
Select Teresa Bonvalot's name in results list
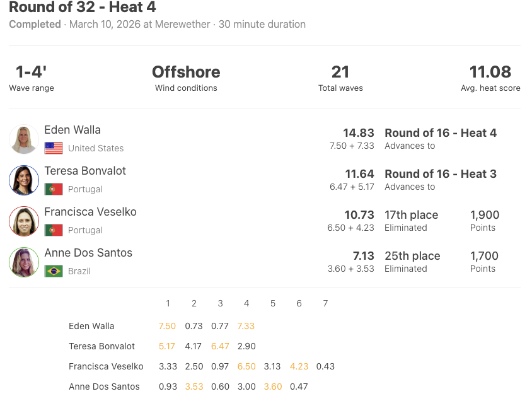click(x=85, y=171)
